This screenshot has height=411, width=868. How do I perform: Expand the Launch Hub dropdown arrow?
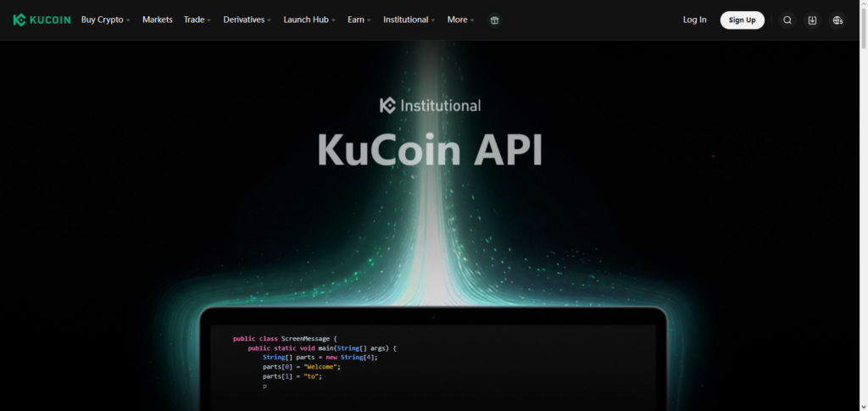334,20
